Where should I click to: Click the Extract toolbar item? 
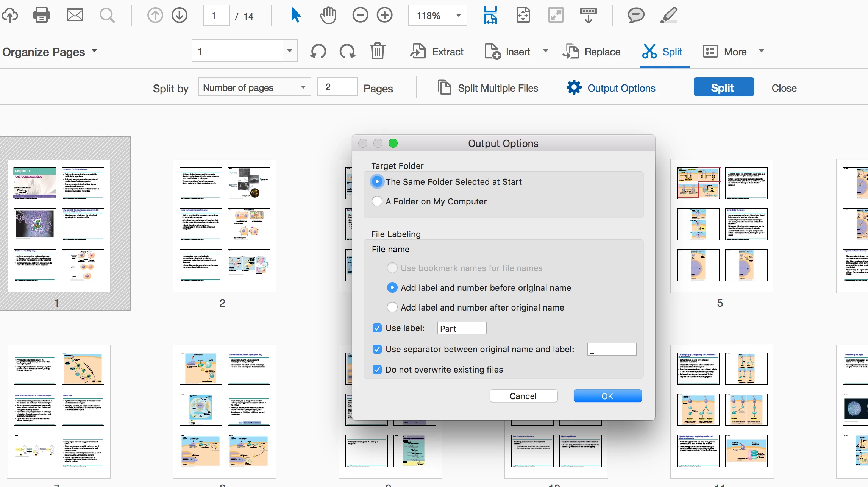tap(437, 52)
